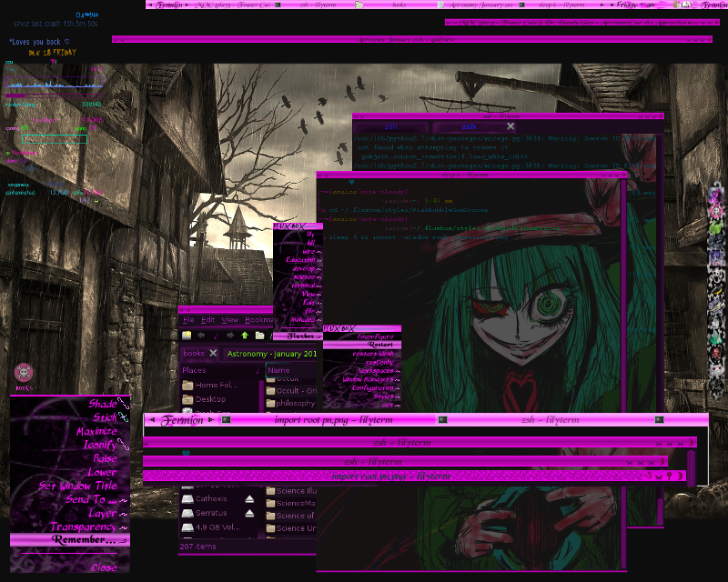The image size is (728, 582).
Task: Choose Close in window menu
Action: click(70, 567)
